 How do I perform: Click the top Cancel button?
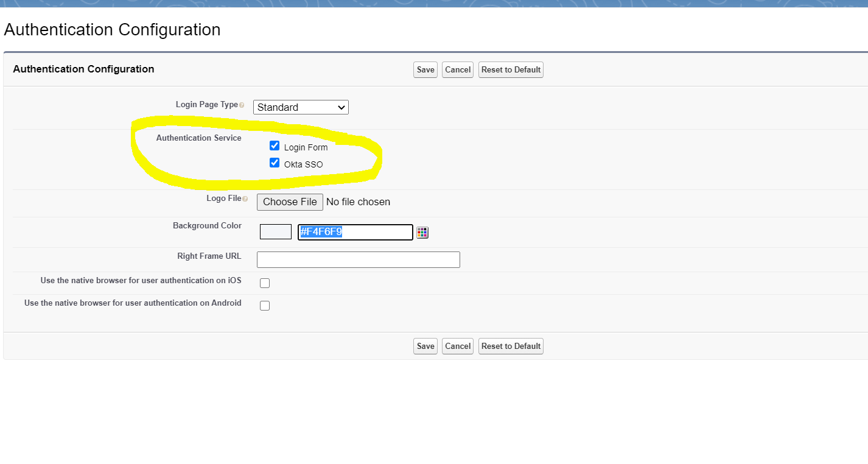click(457, 69)
